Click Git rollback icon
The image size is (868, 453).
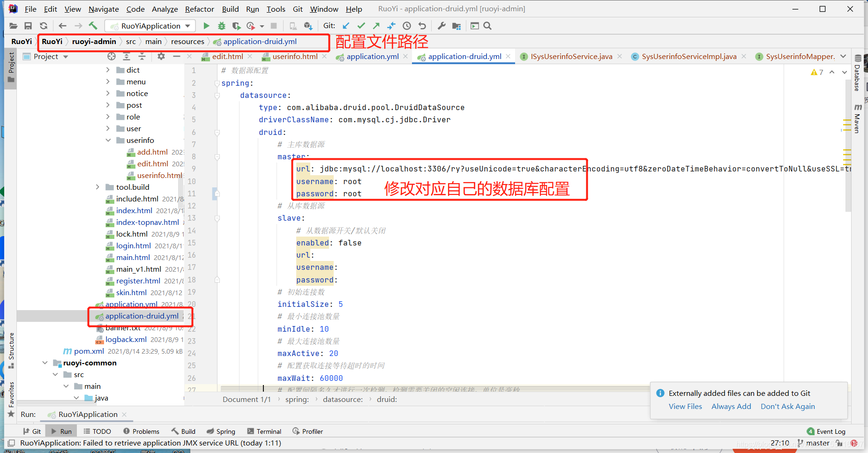coord(422,26)
